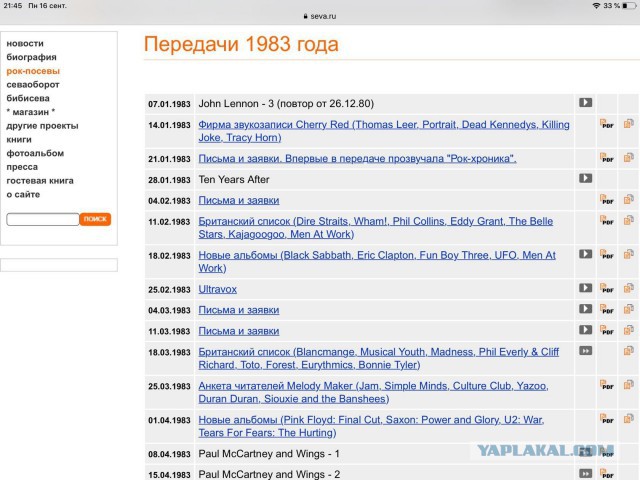Open the рок-посевы menu item
The image size is (640, 480).
33,71
